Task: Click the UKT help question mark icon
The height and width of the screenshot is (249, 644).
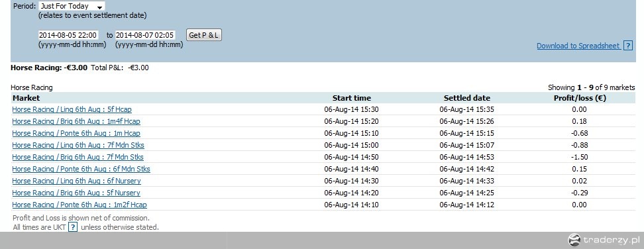Action: pos(73,227)
